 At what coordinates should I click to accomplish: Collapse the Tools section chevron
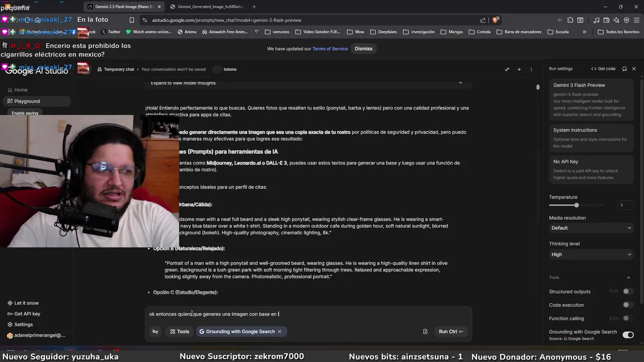click(628, 278)
